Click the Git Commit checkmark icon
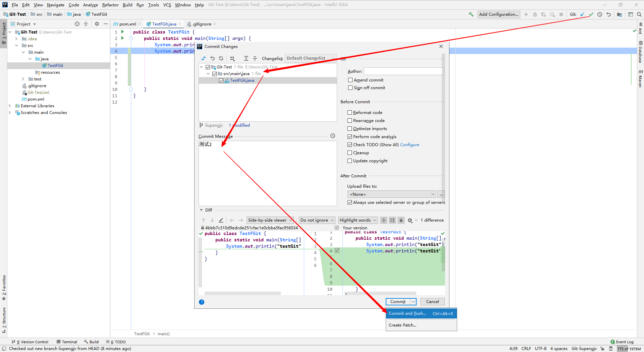644x352 pixels. point(591,14)
